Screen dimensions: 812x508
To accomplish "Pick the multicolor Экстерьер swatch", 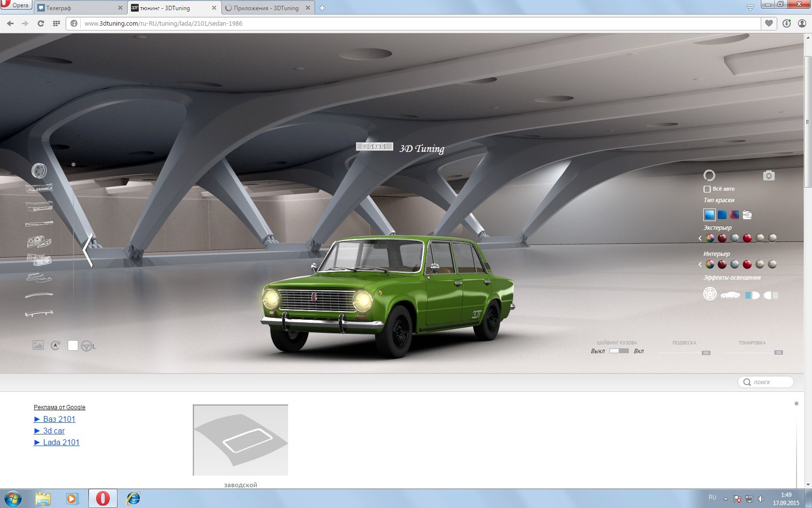I will pyautogui.click(x=710, y=238).
